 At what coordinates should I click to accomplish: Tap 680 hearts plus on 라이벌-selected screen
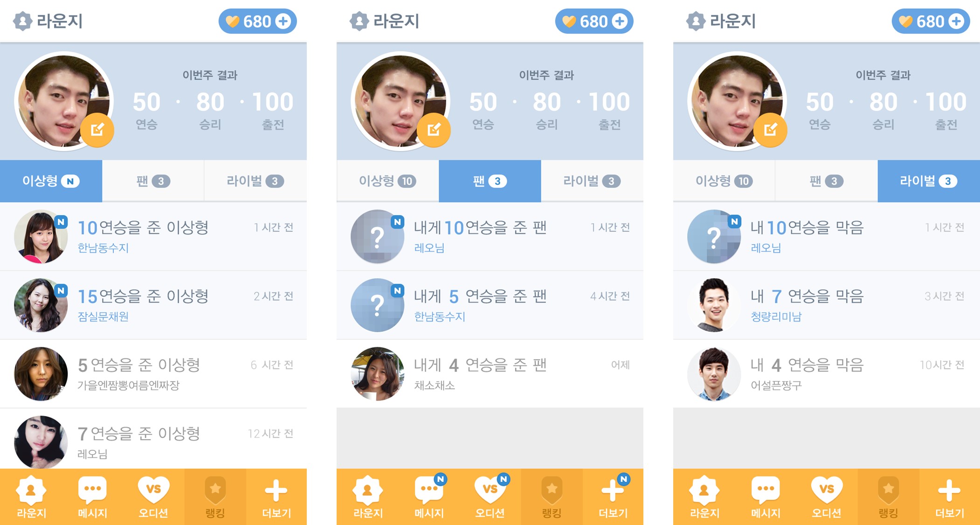coord(931,21)
